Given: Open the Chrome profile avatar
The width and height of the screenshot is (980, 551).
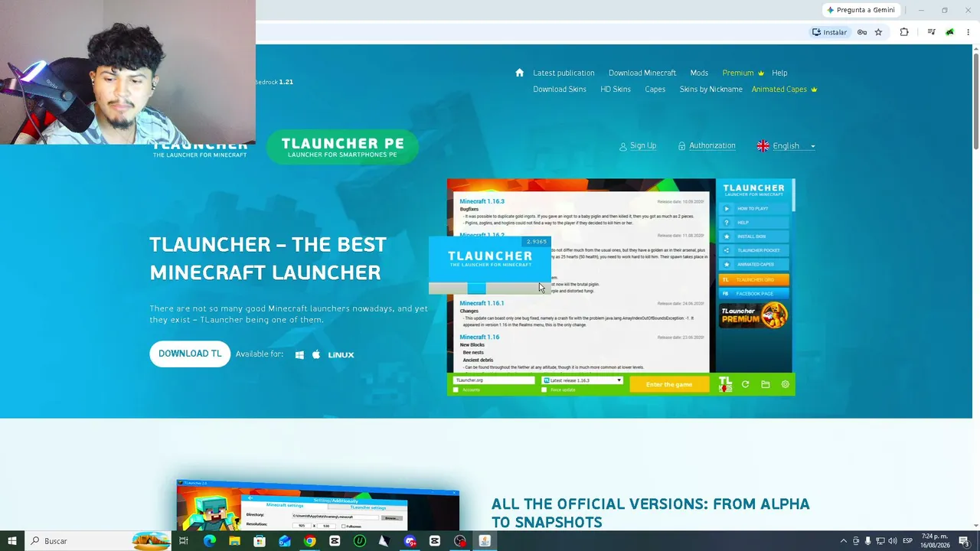Looking at the screenshot, I should tap(949, 32).
